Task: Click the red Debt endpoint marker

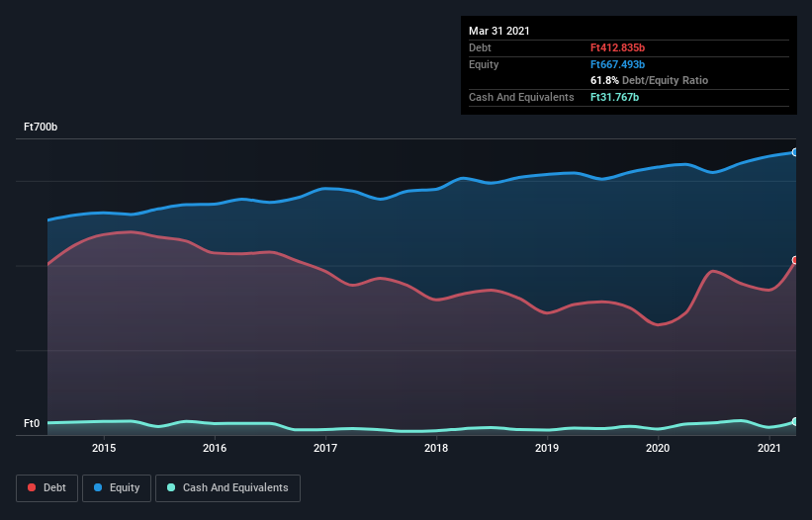Action: point(795,260)
